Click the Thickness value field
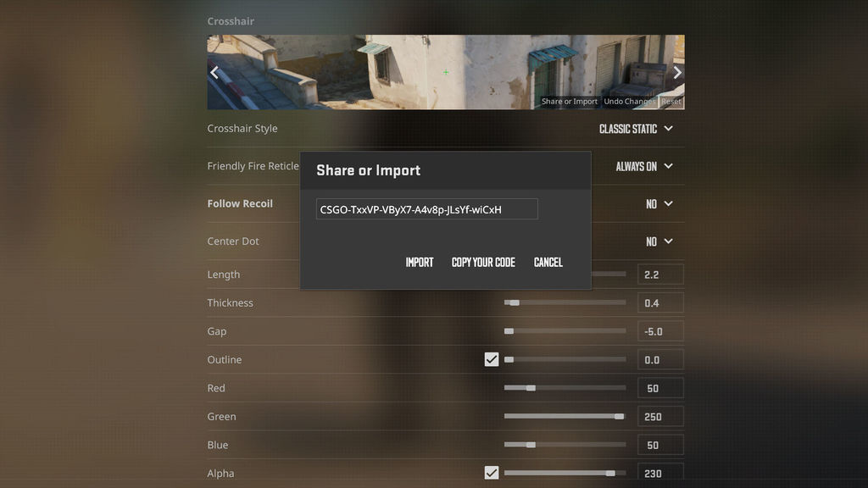This screenshot has width=868, height=488. click(x=660, y=302)
